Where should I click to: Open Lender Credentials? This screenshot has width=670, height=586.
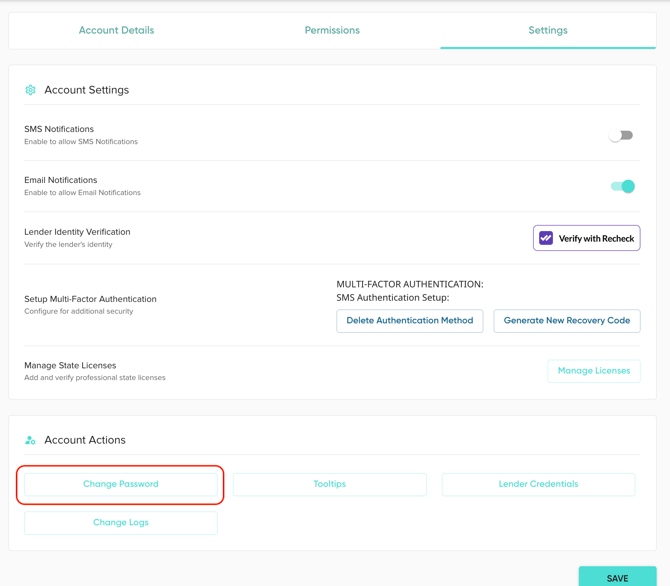(538, 484)
